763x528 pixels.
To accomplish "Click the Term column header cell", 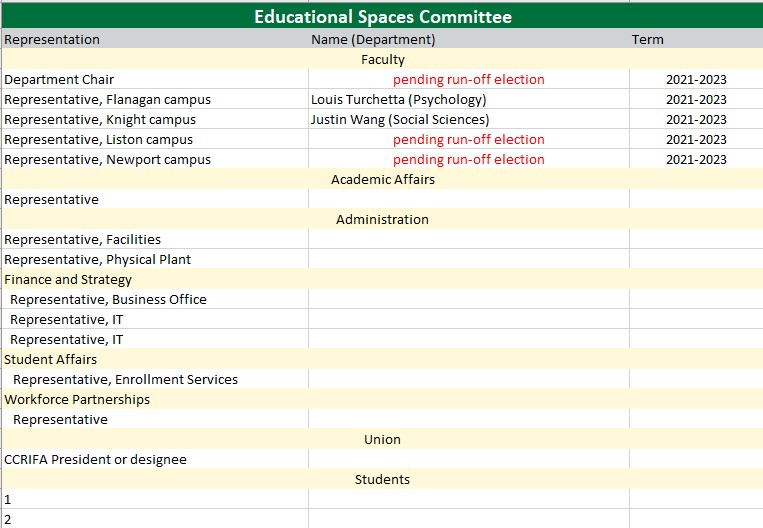I will click(x=647, y=40).
